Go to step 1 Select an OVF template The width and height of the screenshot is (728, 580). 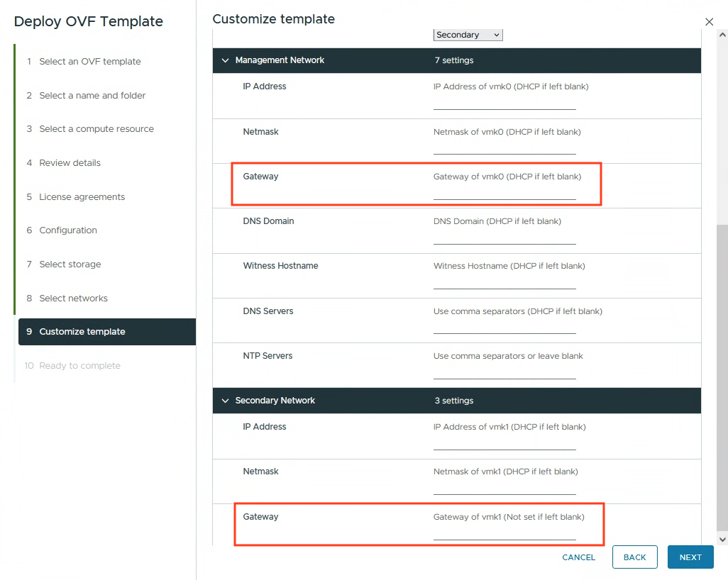click(89, 62)
